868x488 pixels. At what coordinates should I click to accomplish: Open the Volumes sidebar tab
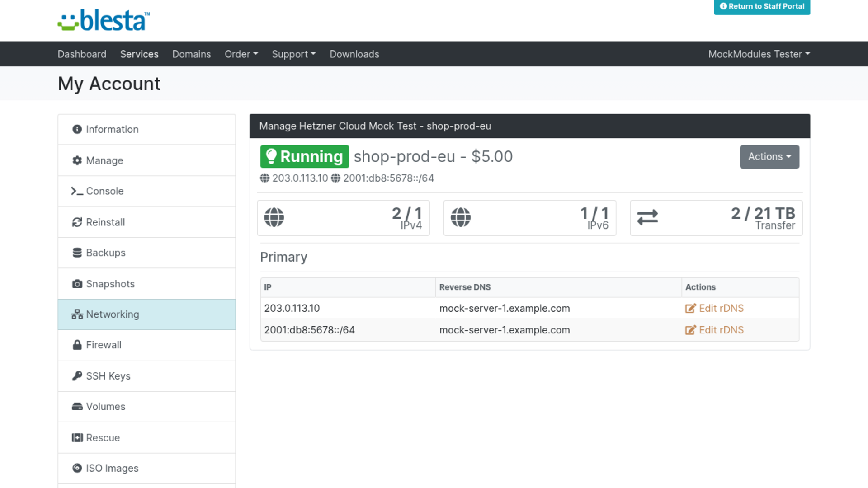tap(147, 407)
